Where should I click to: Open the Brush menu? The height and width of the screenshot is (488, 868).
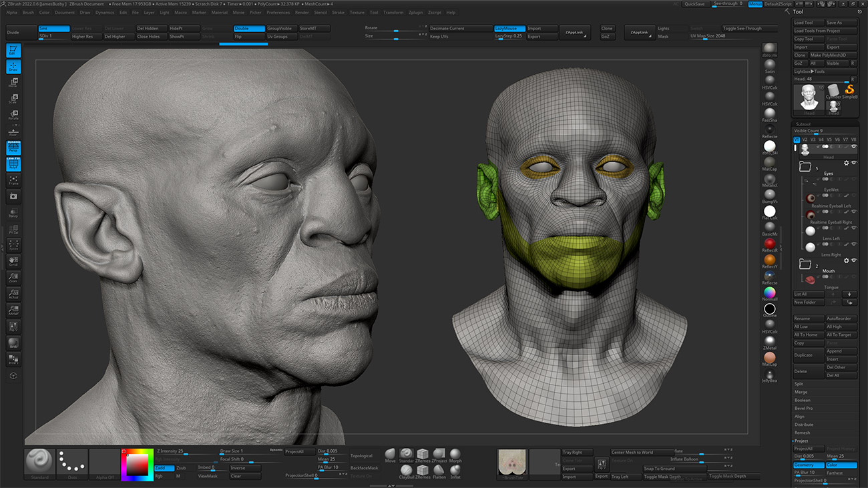point(28,12)
